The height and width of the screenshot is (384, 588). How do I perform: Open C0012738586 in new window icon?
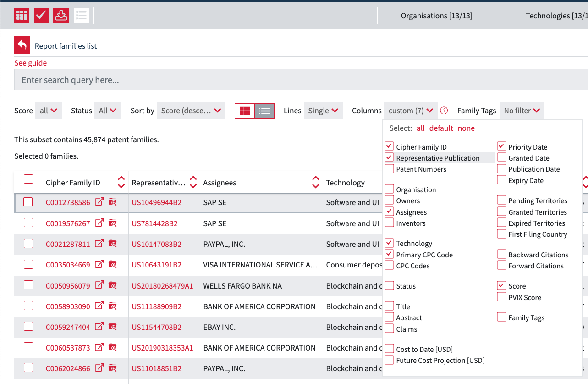pyautogui.click(x=99, y=202)
